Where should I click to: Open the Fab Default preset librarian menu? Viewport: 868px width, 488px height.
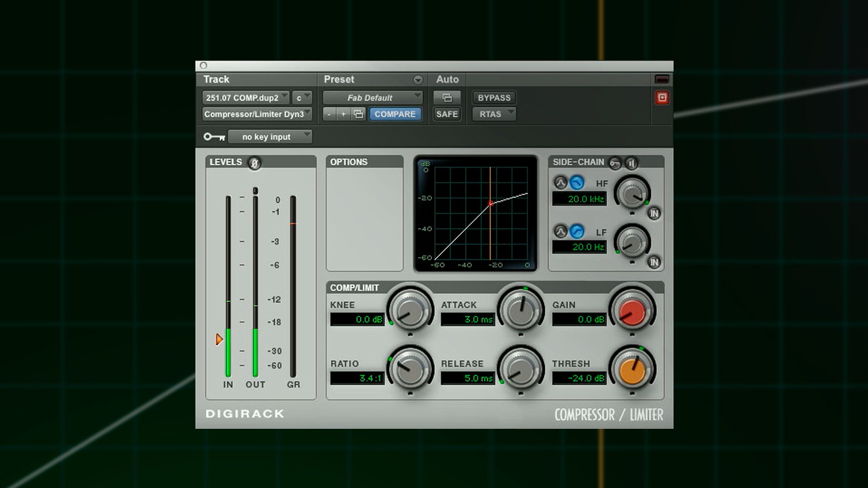click(373, 98)
